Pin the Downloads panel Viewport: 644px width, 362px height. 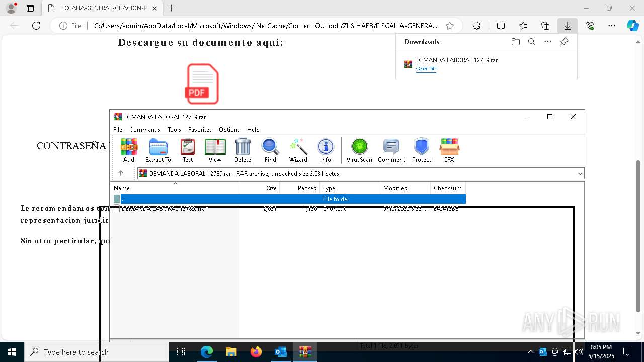tap(564, 42)
